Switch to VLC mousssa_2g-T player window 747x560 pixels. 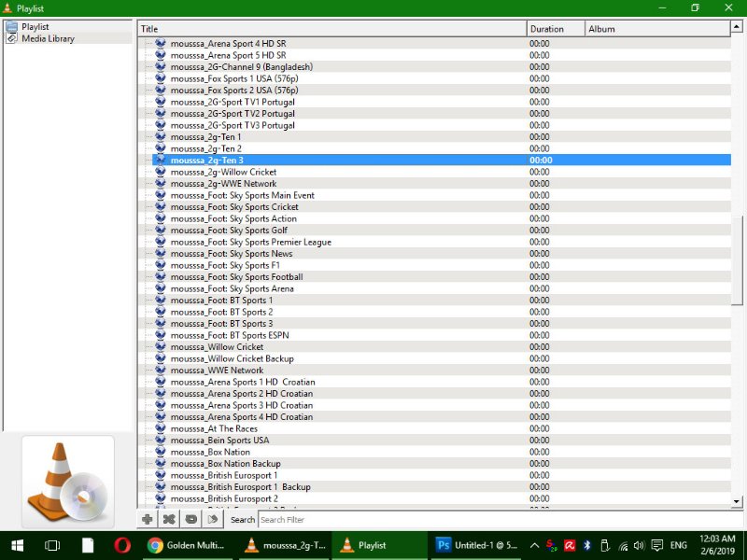point(285,545)
